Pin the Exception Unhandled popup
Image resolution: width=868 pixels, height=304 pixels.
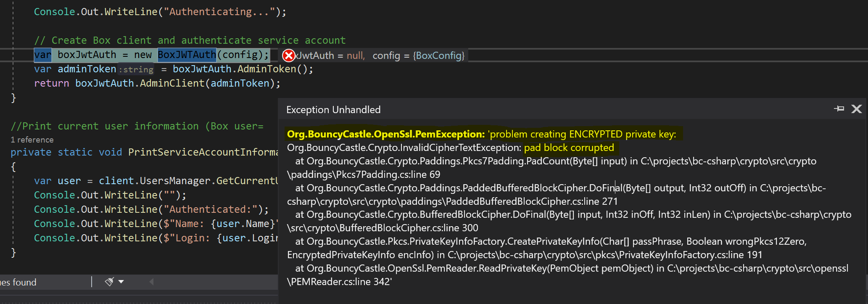point(839,109)
